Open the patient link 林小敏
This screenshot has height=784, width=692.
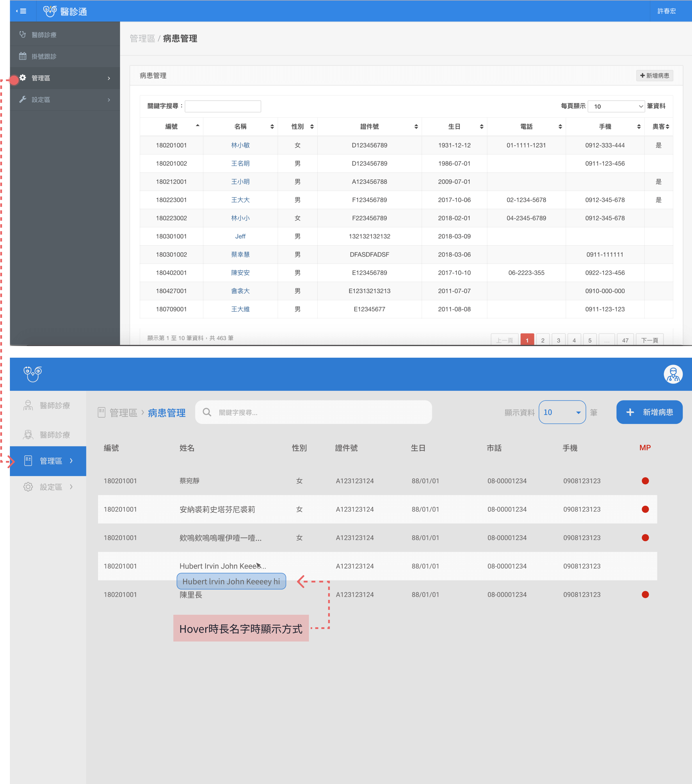(x=240, y=145)
